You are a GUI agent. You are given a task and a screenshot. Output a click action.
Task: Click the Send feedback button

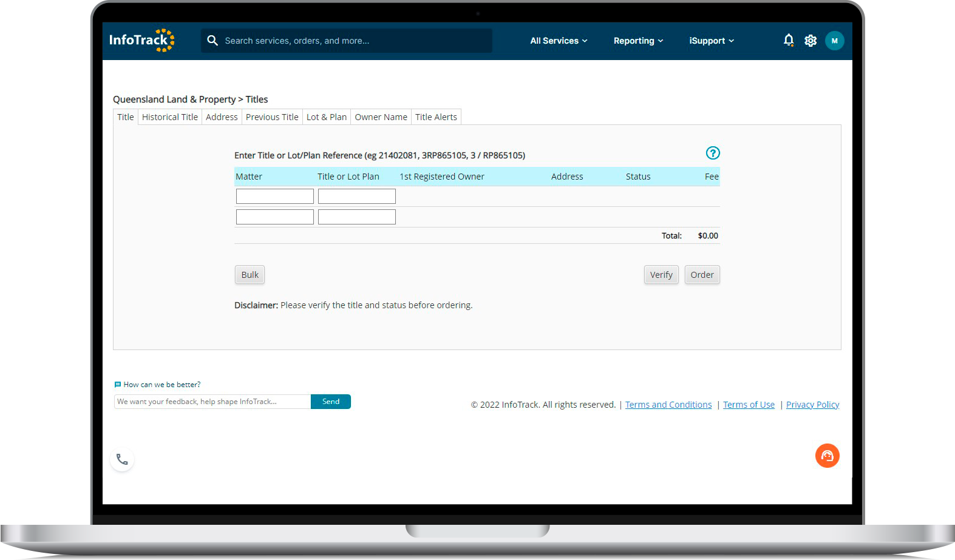(x=331, y=402)
